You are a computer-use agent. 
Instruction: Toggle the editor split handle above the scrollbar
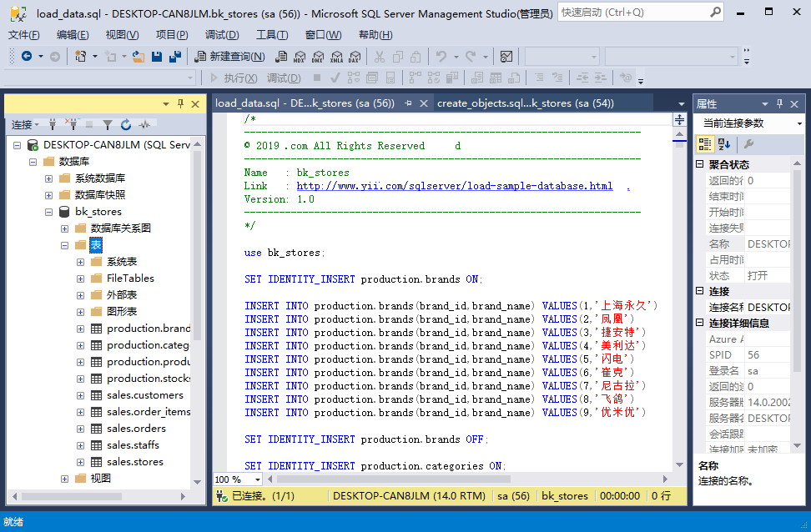pyautogui.click(x=679, y=120)
